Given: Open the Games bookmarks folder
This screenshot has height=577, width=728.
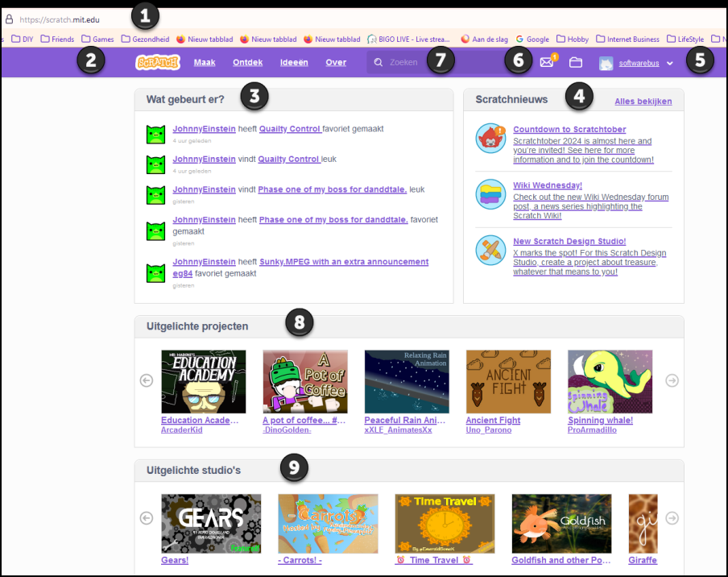Looking at the screenshot, I should [99, 39].
